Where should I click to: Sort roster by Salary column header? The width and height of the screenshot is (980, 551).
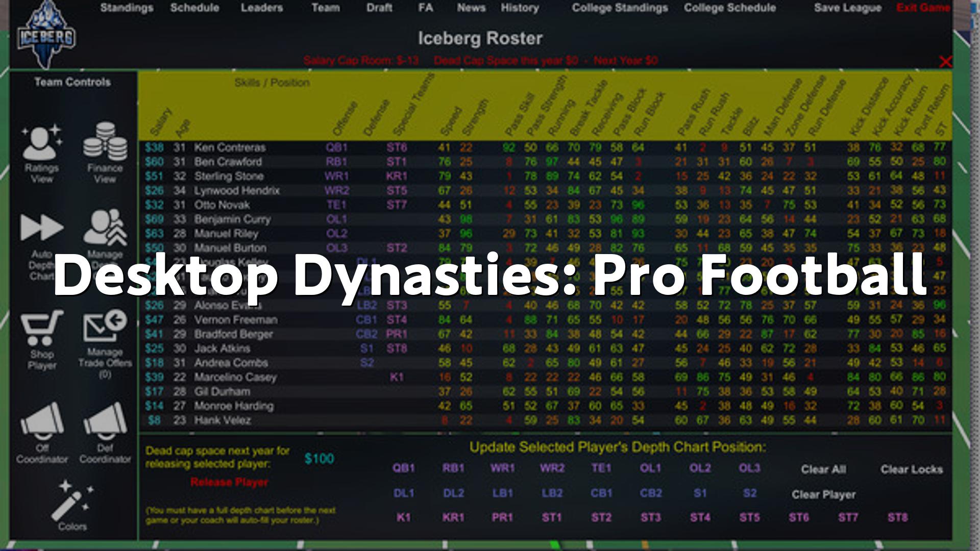pyautogui.click(x=161, y=122)
